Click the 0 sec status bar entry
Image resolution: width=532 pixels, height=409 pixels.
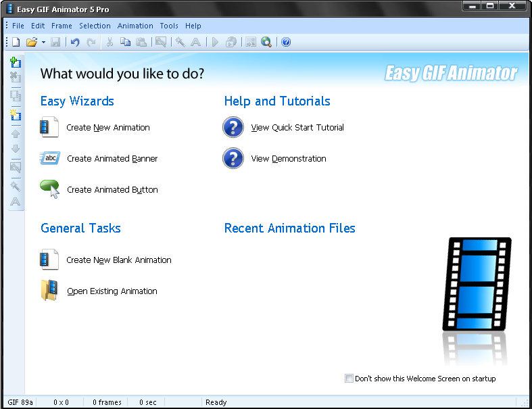pyautogui.click(x=147, y=402)
